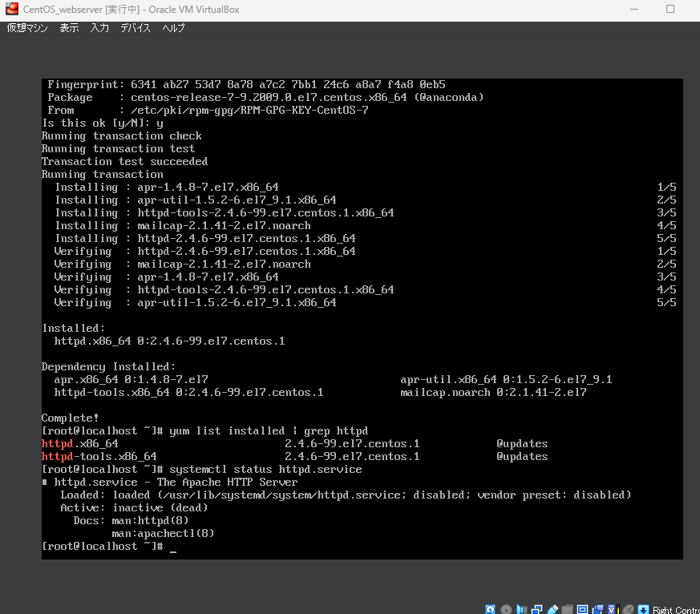
Task: Click the hard disk activity status icon
Action: pos(490,608)
